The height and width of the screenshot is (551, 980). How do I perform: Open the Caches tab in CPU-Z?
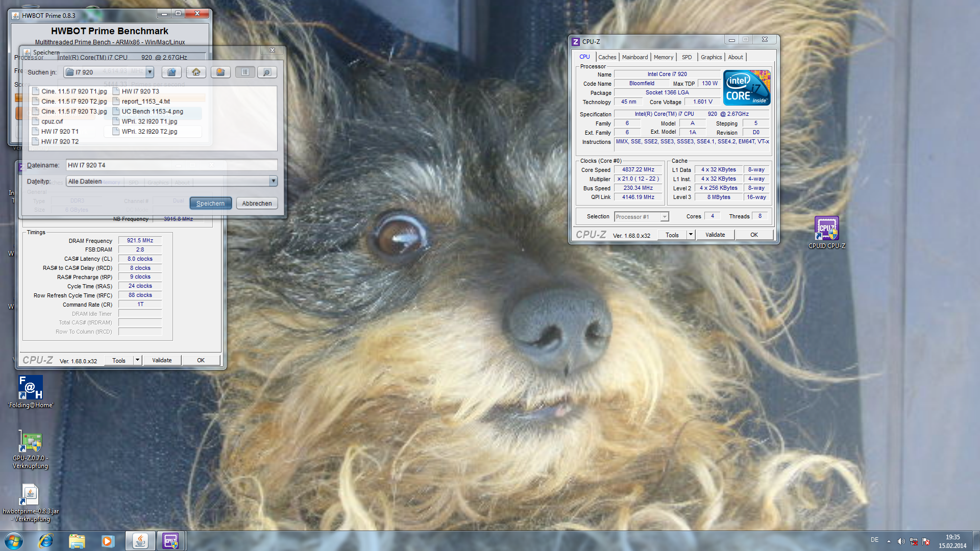click(607, 57)
